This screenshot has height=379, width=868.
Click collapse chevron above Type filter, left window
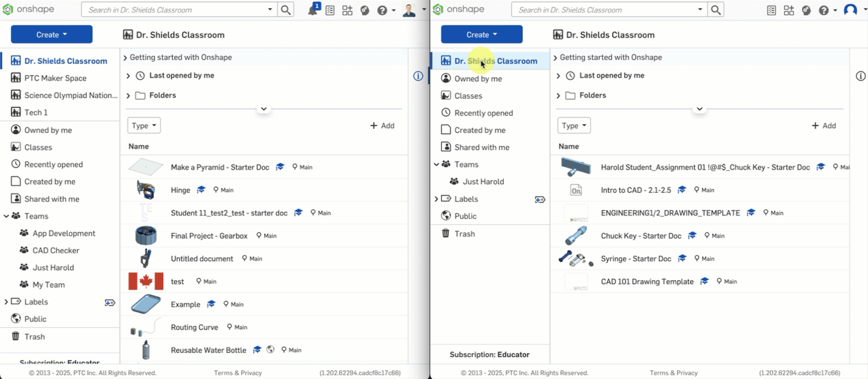tap(263, 109)
